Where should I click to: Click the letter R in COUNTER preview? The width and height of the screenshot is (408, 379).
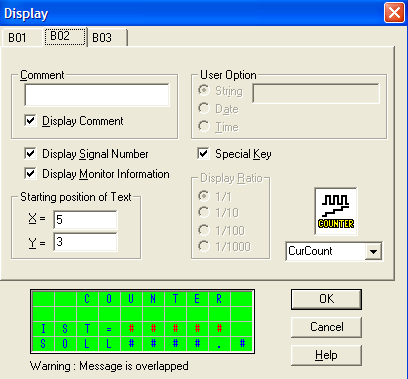(219, 299)
